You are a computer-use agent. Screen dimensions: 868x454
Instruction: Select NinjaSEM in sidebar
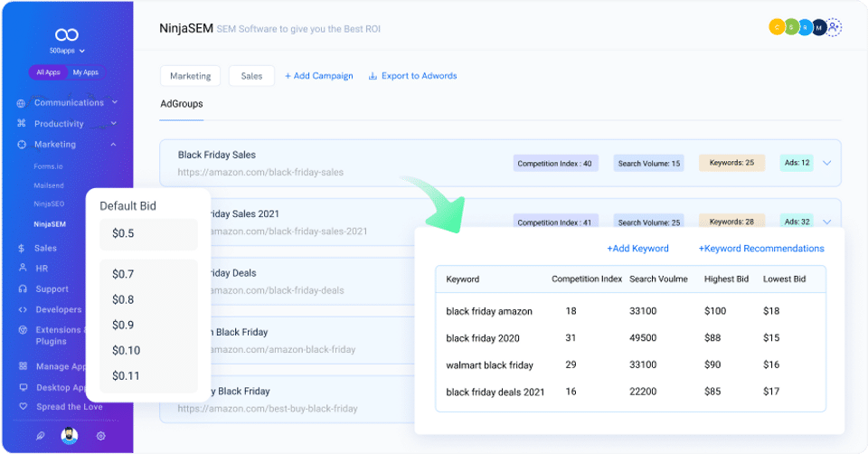[x=49, y=224]
